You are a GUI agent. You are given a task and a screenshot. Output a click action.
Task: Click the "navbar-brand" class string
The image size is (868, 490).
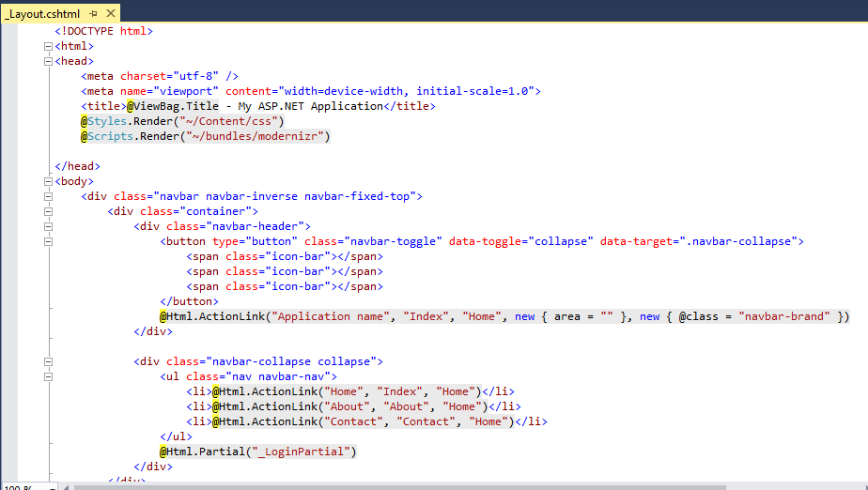[783, 316]
